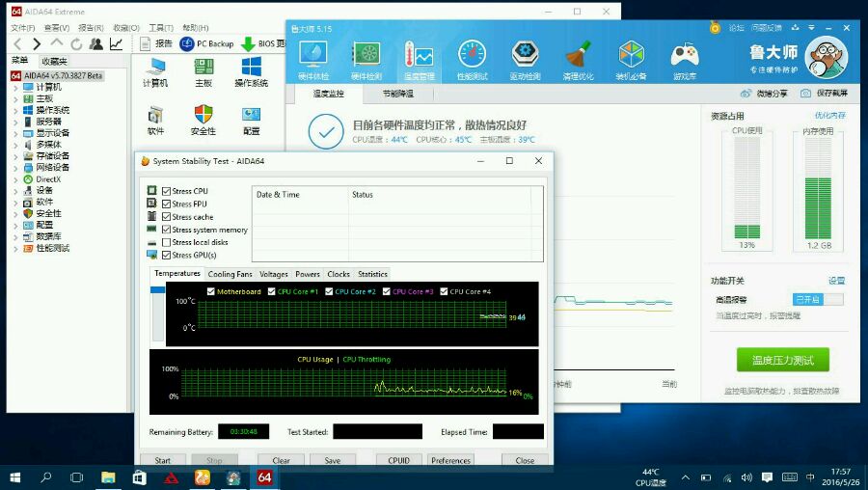The width and height of the screenshot is (868, 490).
Task: Click AIDA64 up level arrow
Action: tap(57, 43)
